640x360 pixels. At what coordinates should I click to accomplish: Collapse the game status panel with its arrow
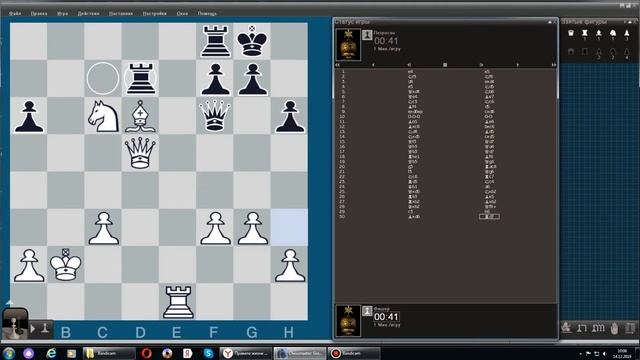tap(549, 22)
